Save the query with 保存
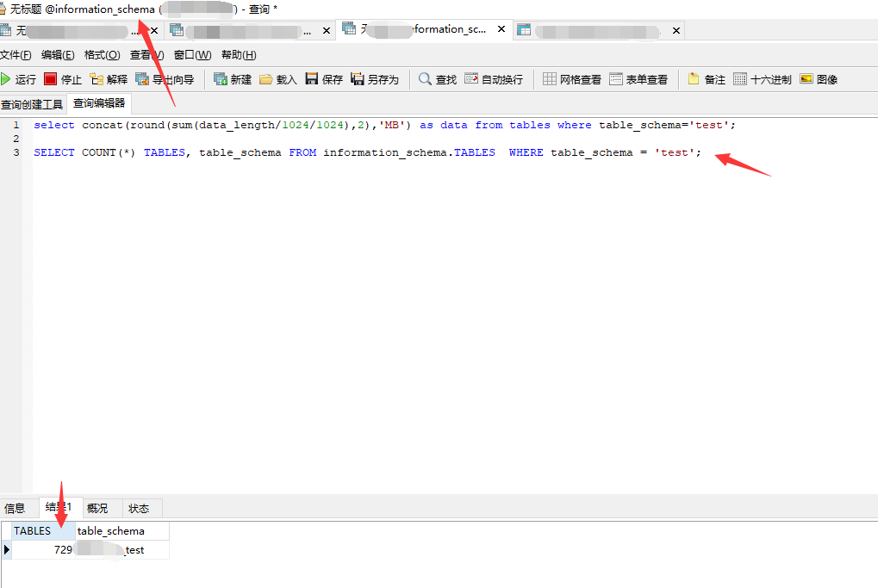Image resolution: width=878 pixels, height=588 pixels. (x=324, y=79)
